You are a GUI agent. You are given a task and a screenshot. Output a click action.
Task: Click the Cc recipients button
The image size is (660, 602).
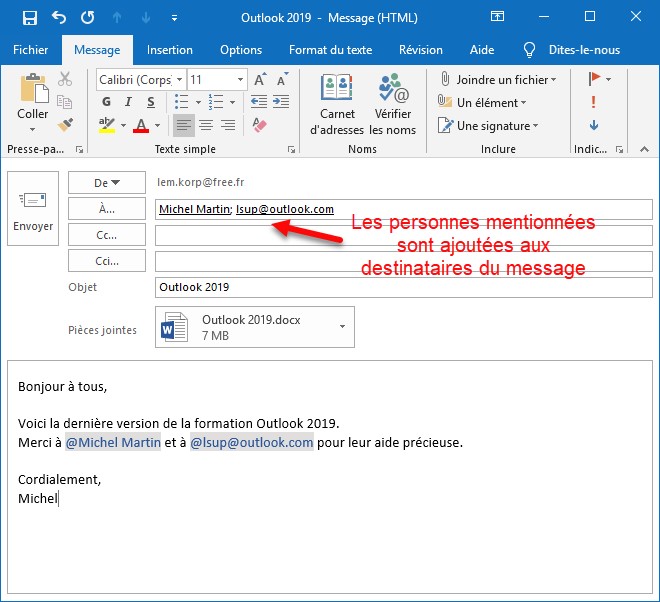click(106, 235)
